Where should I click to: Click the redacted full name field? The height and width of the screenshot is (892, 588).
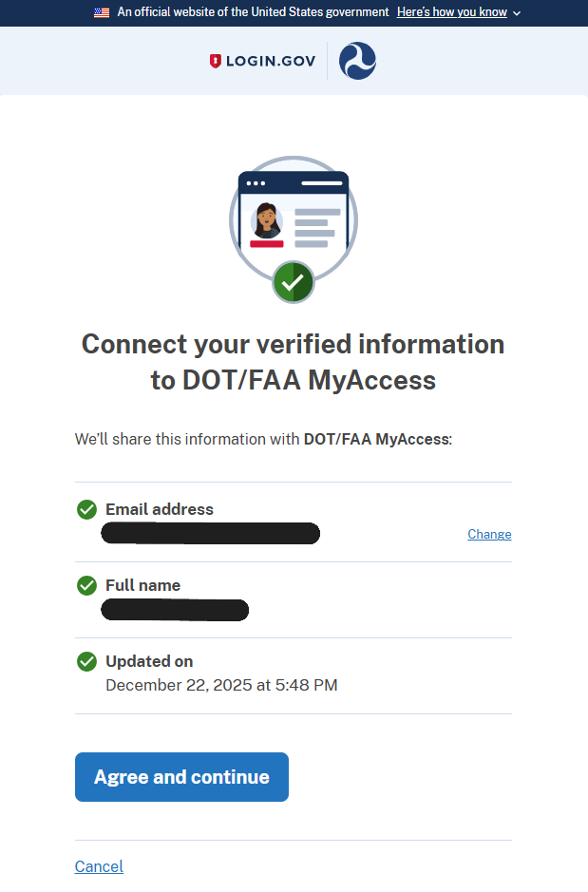pyautogui.click(x=175, y=609)
